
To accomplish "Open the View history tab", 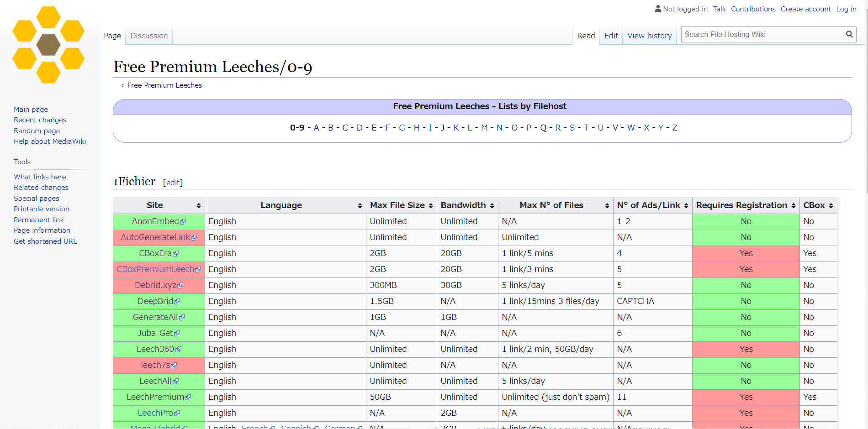I will [x=649, y=36].
